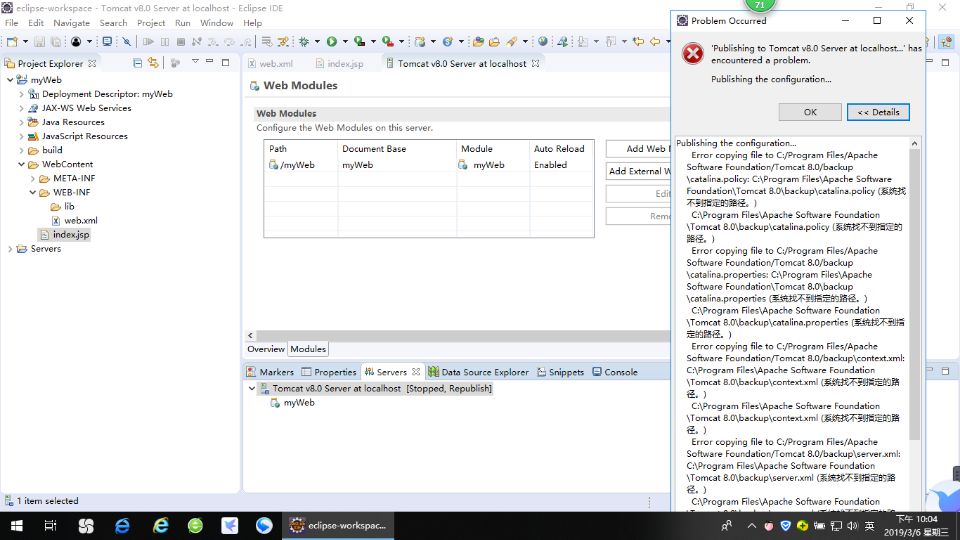Click the Save All toolbar icon
This screenshot has height=540, width=960.
click(x=56, y=42)
